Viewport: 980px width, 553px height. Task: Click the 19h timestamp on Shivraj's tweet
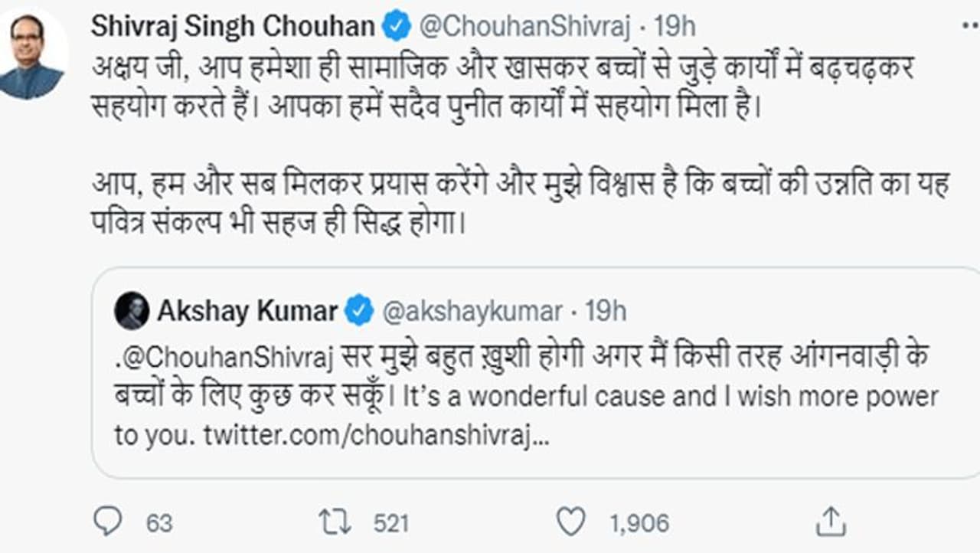[675, 28]
